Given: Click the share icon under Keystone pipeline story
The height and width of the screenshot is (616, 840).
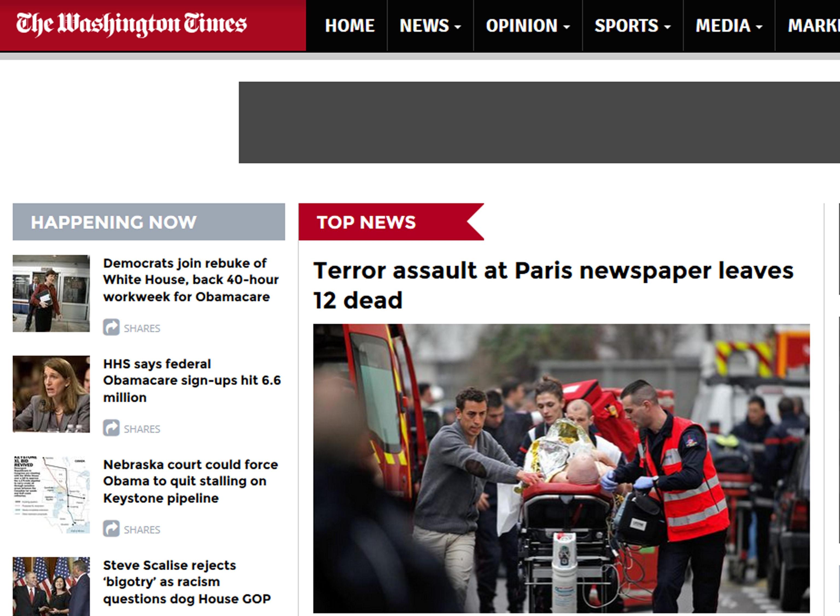Looking at the screenshot, I should pyautogui.click(x=111, y=528).
